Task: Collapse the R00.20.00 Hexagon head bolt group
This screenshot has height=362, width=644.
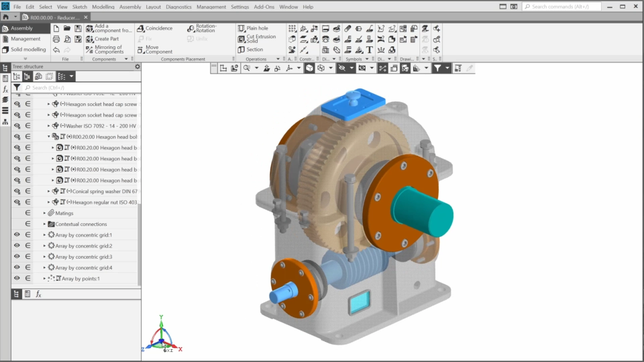Action: pos(49,137)
